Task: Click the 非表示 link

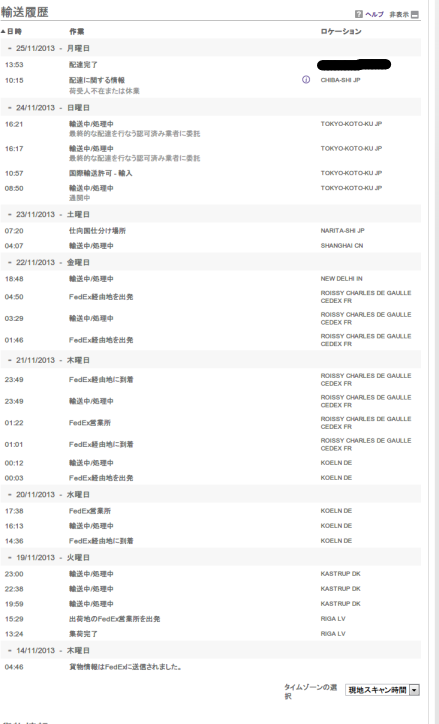Action: click(399, 15)
